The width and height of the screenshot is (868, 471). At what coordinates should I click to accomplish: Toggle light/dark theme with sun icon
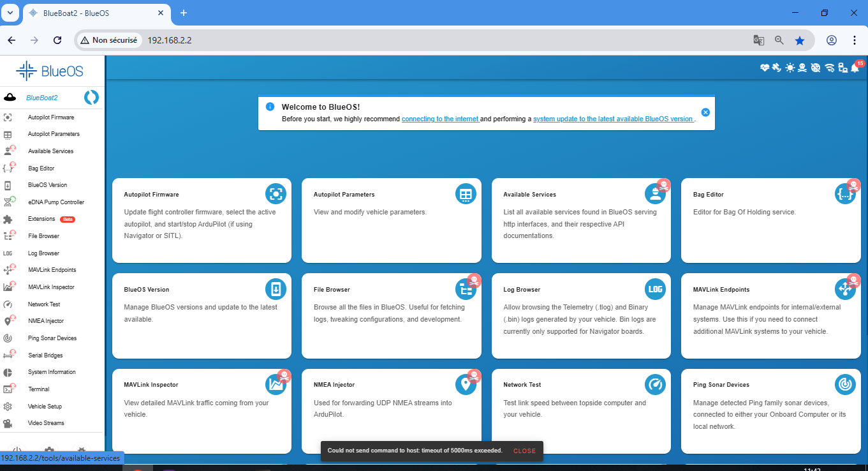(x=790, y=68)
